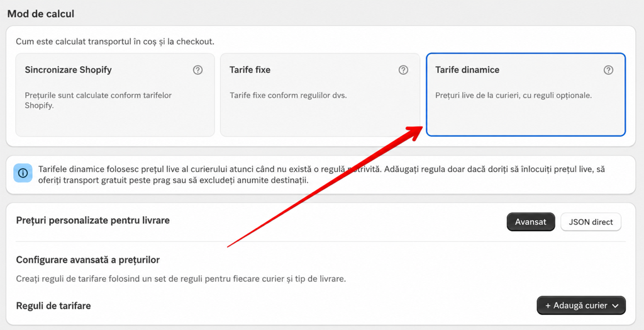This screenshot has width=644, height=330.
Task: Click the Mod de calcul heading
Action: click(41, 14)
